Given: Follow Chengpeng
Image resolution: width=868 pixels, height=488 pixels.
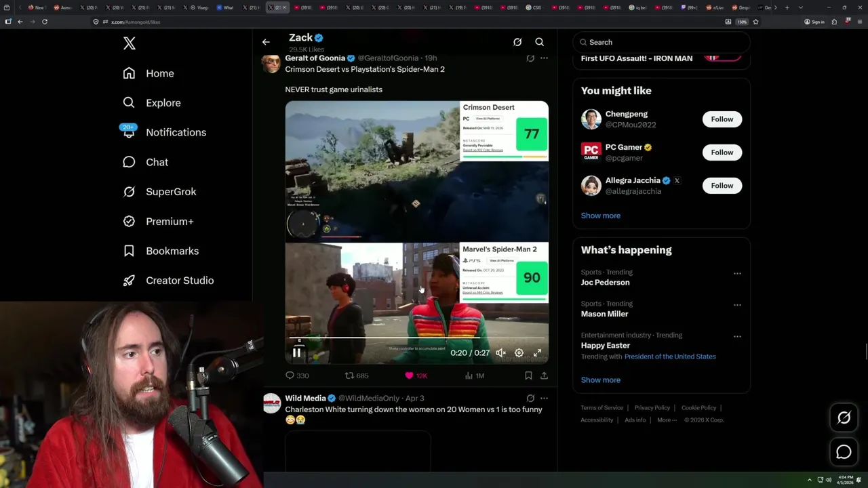Looking at the screenshot, I should (722, 119).
